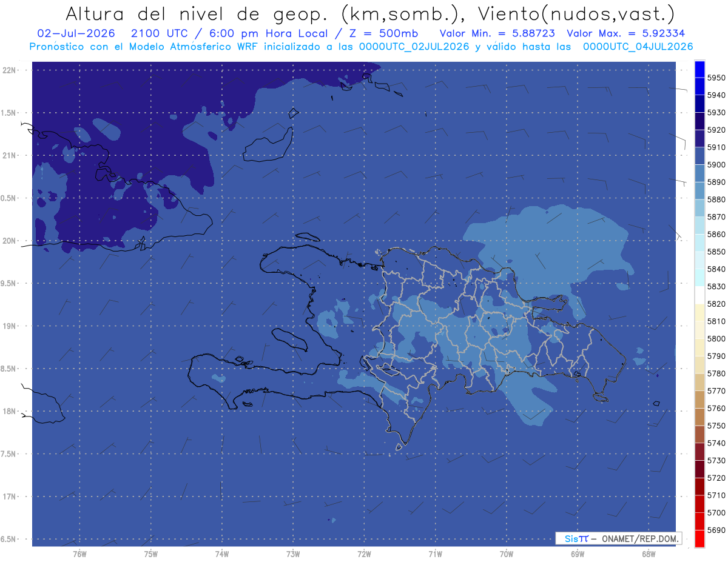Click the 74W longitude label
Screen dimensions: 728x562
coord(222,554)
